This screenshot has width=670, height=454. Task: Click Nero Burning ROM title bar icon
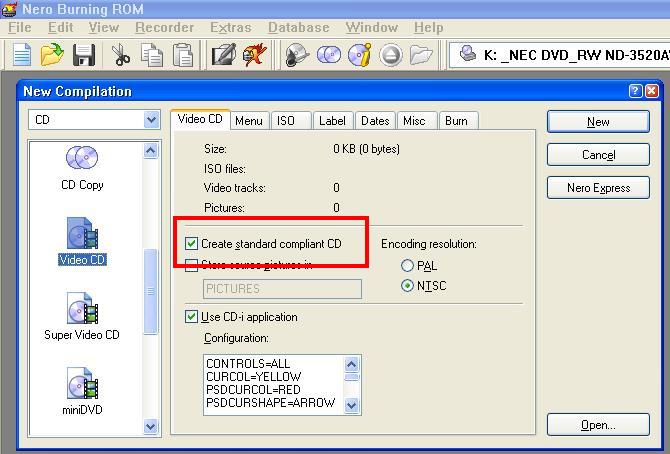coord(9,9)
